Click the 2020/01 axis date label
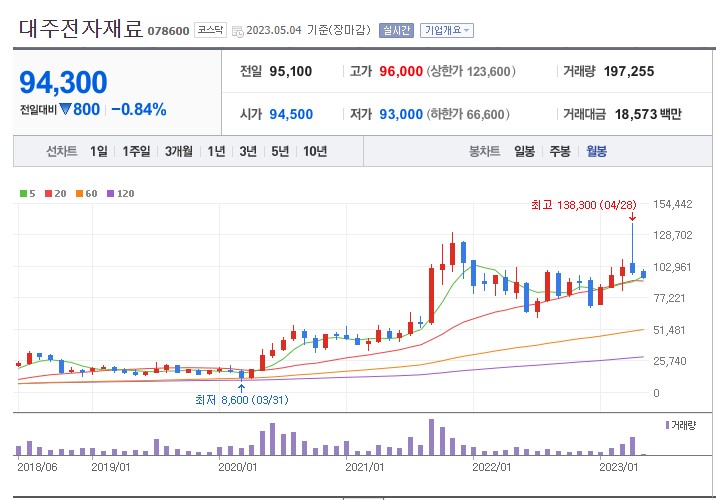This screenshot has width=716, height=500. (x=238, y=467)
